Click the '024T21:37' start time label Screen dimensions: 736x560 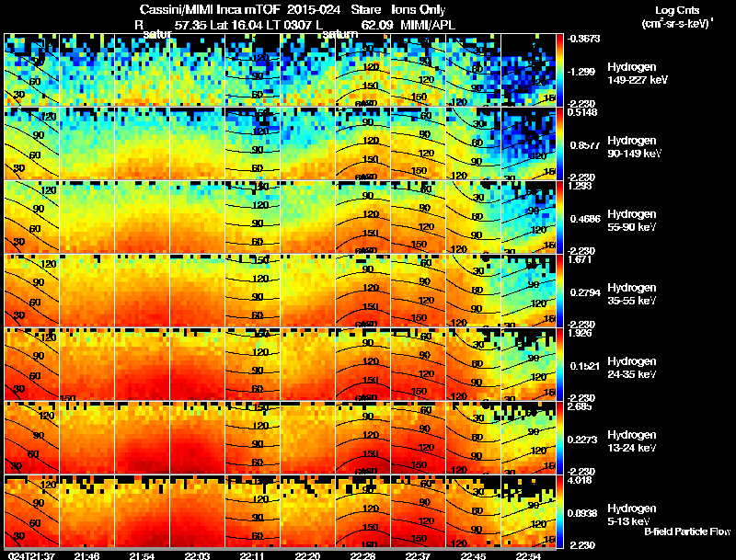pyautogui.click(x=31, y=555)
